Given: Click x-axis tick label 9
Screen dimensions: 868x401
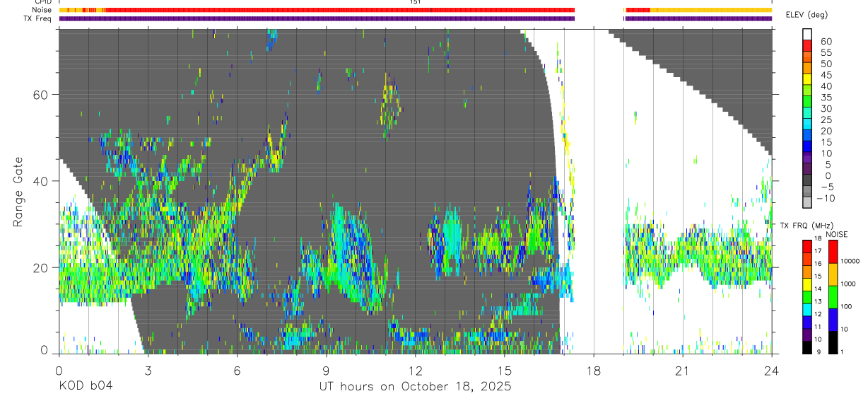Looking at the screenshot, I should (326, 370).
